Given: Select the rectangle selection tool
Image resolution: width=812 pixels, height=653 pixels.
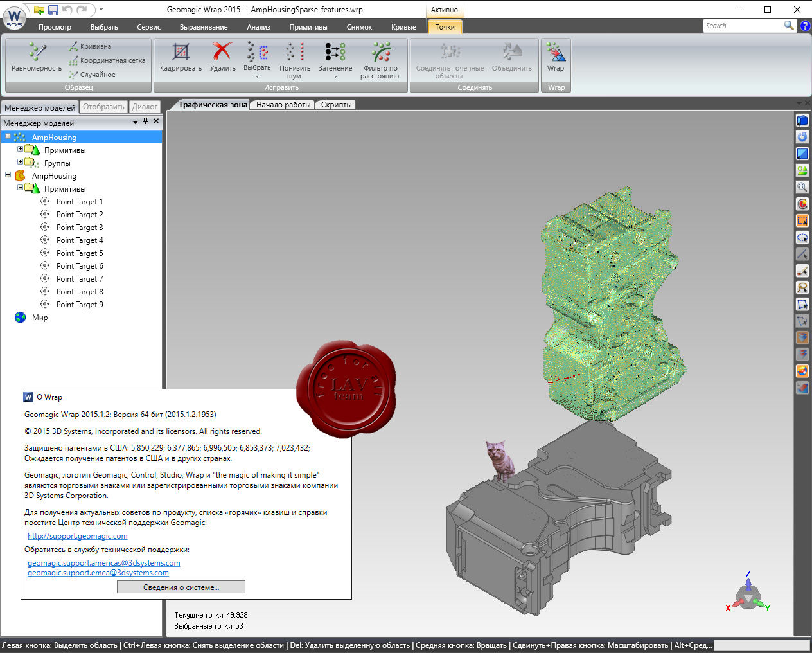Looking at the screenshot, I should coord(802,220).
